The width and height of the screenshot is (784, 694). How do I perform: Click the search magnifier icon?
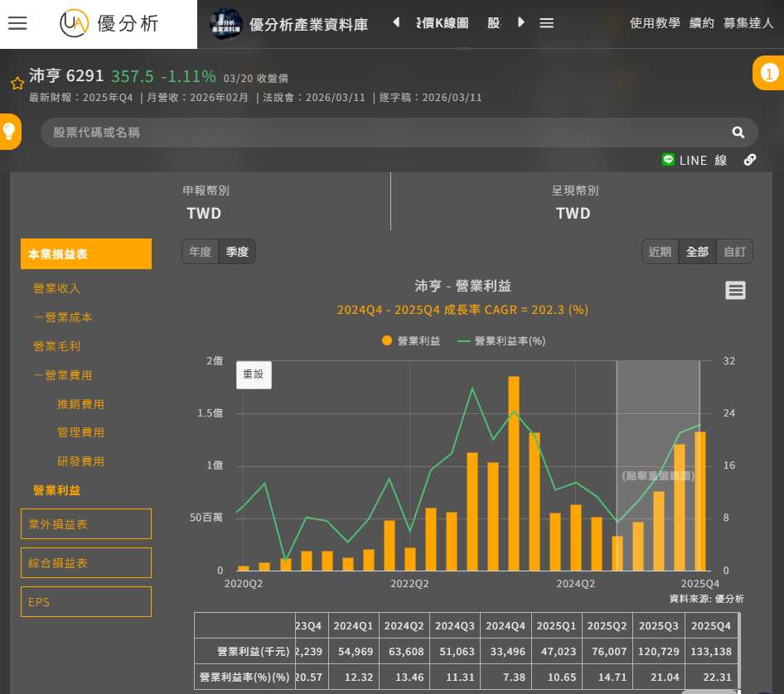tap(738, 133)
